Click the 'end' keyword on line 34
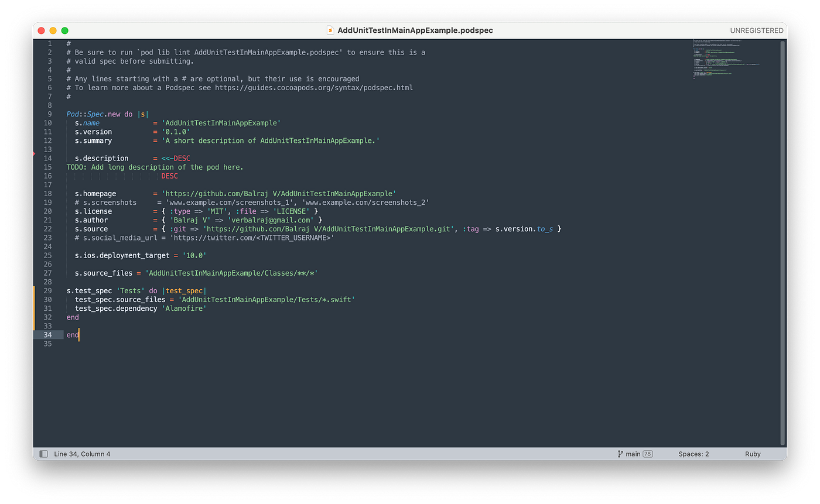The image size is (820, 504). [73, 335]
